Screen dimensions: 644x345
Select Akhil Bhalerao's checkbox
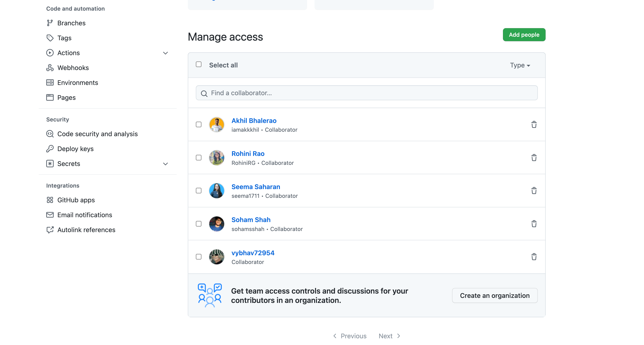(x=198, y=124)
